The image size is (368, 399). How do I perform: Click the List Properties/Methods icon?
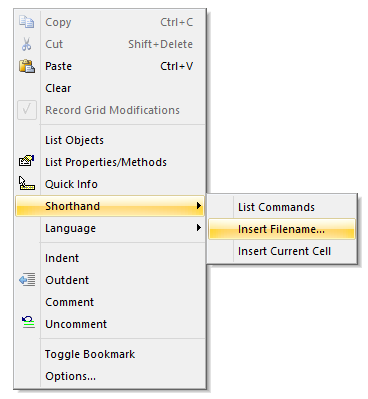coord(27,162)
